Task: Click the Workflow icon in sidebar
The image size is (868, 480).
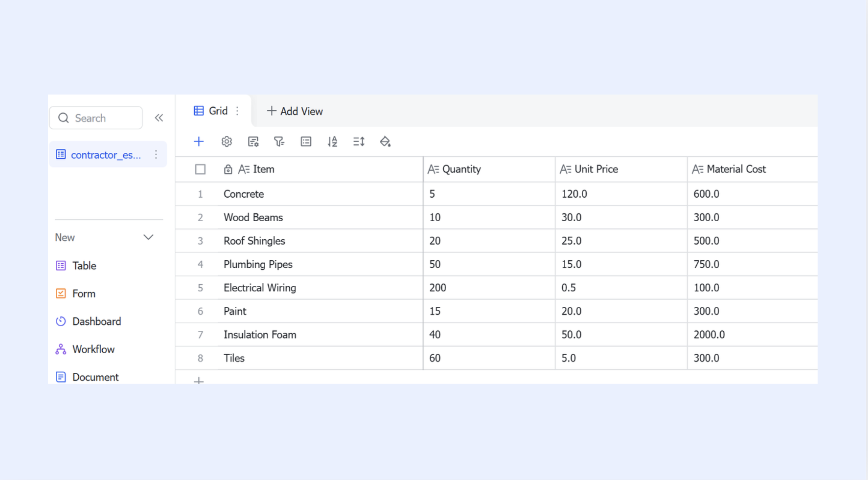Action: tap(61, 349)
